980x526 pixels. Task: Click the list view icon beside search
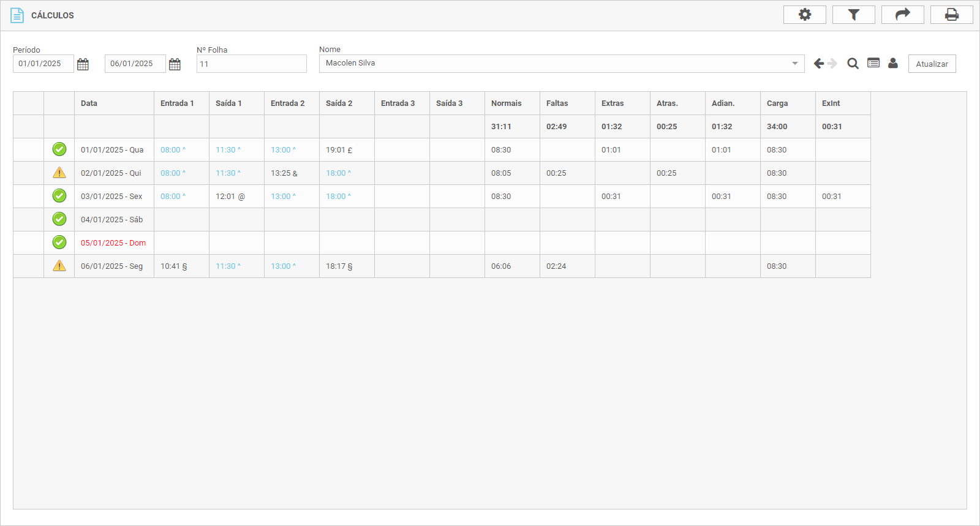coord(873,63)
